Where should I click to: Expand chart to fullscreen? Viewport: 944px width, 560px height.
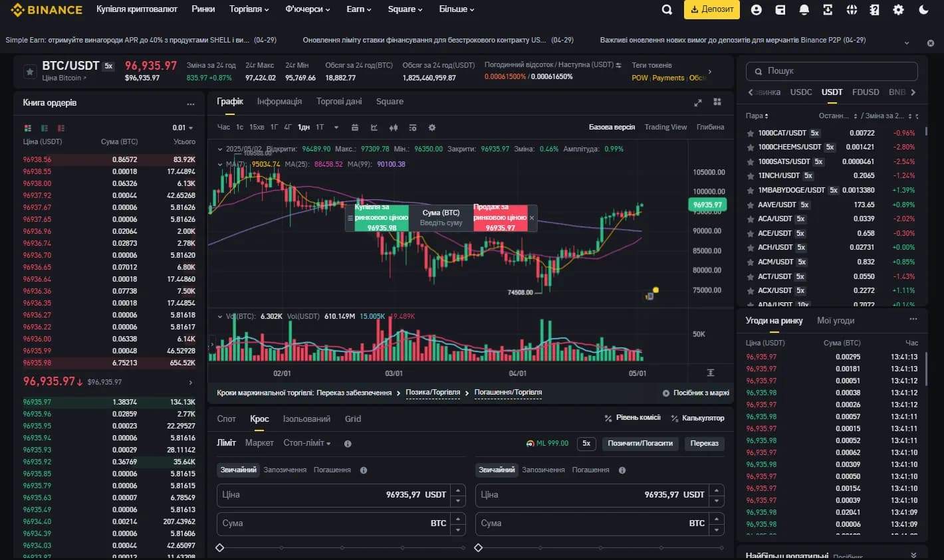[x=698, y=102]
